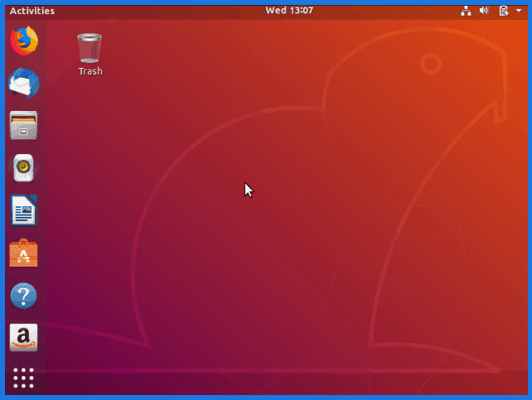Click the wired network status icon

click(466, 11)
